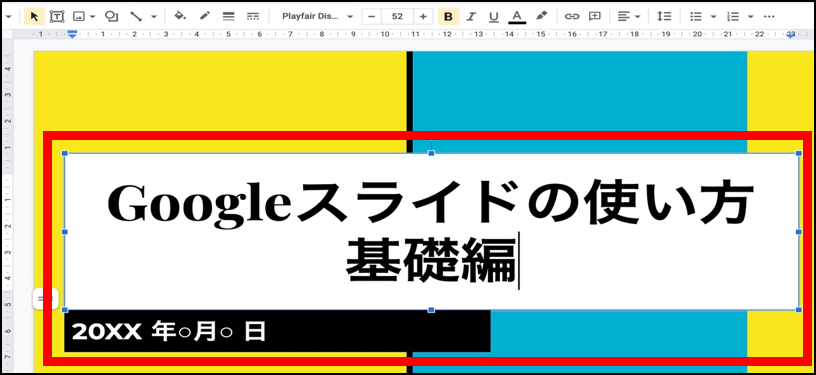Open the Highlight color marker tool
The height and width of the screenshot is (375, 816).
pos(541,16)
